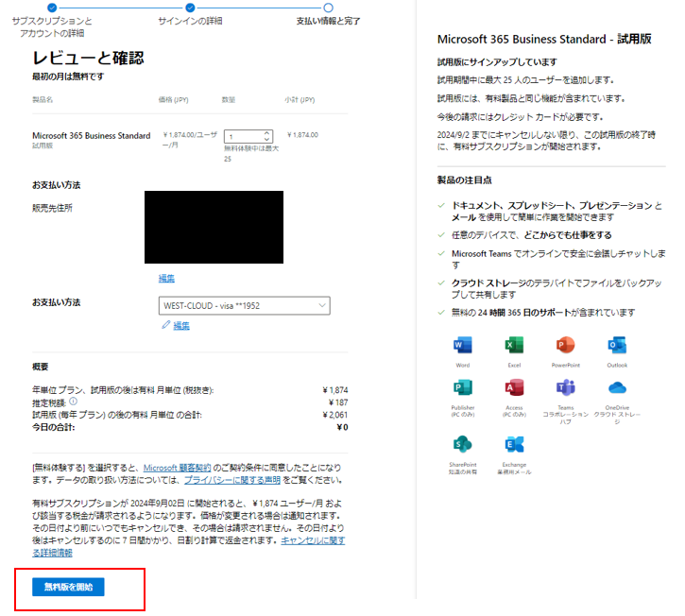Select the 支払い情報と完了 step
The height and width of the screenshot is (616, 685).
(328, 8)
